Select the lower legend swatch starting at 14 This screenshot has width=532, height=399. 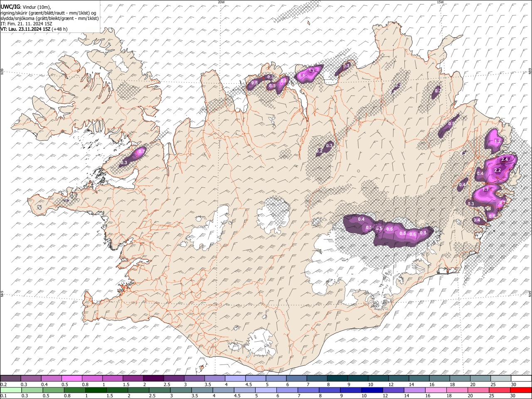click(x=414, y=390)
